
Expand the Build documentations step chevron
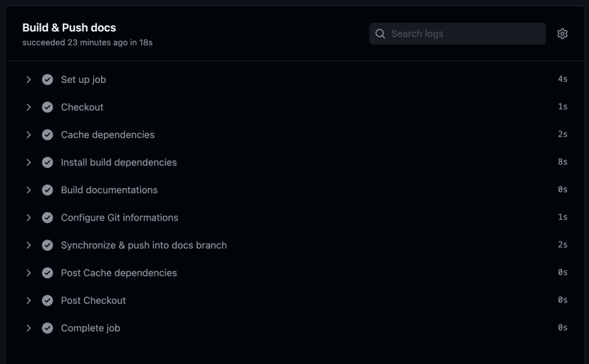(29, 190)
